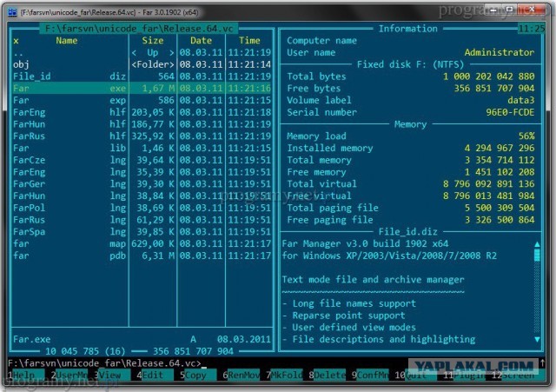Select the FarEng lng file

[x=142, y=172]
